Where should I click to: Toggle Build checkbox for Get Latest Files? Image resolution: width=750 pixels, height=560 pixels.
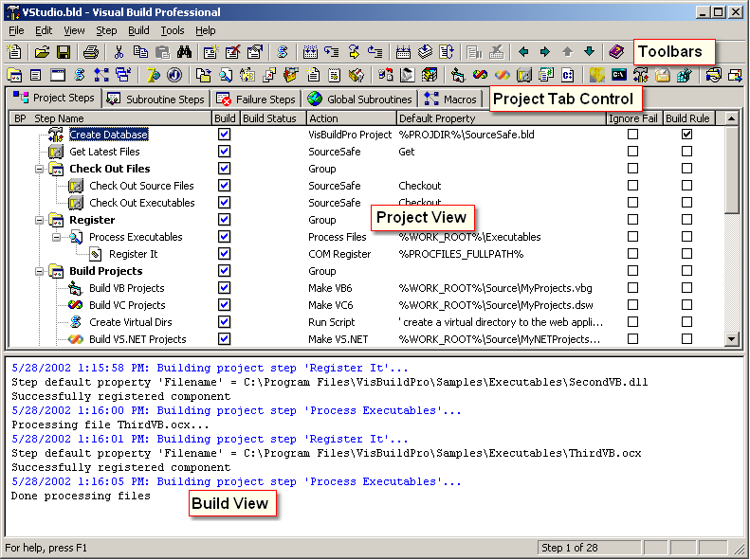click(x=224, y=152)
